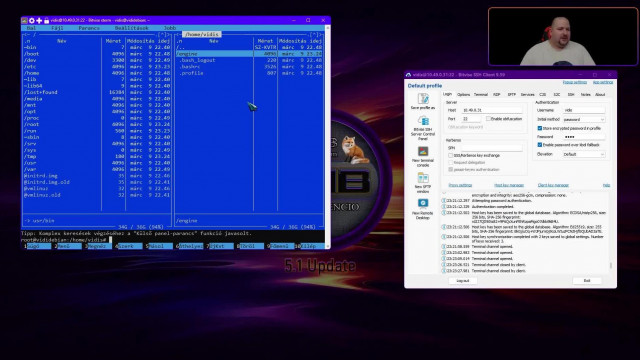This screenshot has width=640, height=360.
Task: Click into Username input field
Action: 584,110
